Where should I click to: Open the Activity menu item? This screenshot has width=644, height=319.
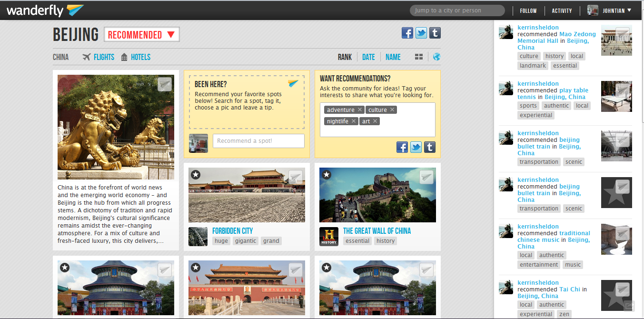[x=562, y=10]
